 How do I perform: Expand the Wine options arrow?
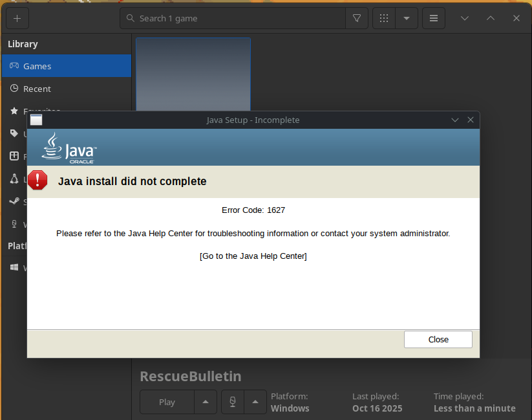click(255, 402)
